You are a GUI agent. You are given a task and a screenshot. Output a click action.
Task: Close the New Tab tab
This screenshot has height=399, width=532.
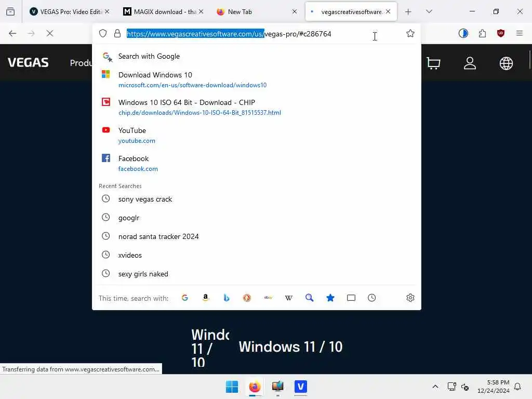295,11
